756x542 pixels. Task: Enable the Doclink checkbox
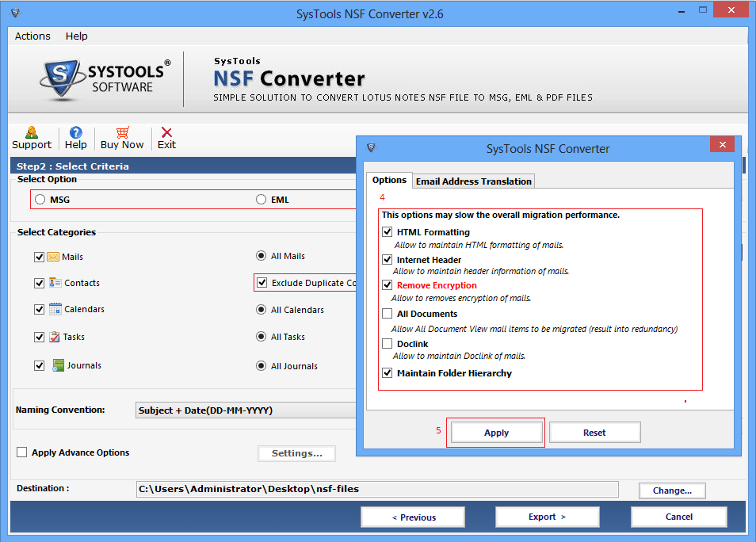point(388,343)
